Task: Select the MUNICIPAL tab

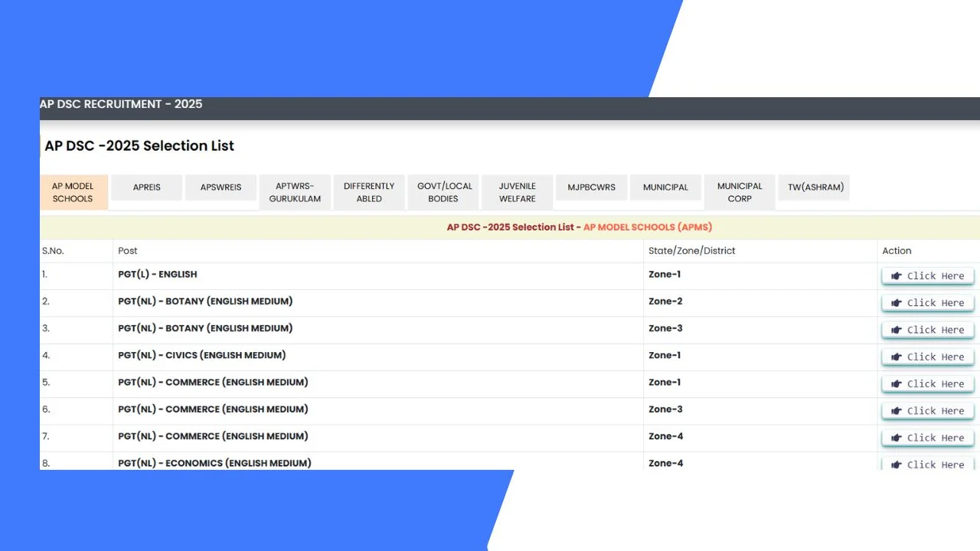Action: point(665,187)
